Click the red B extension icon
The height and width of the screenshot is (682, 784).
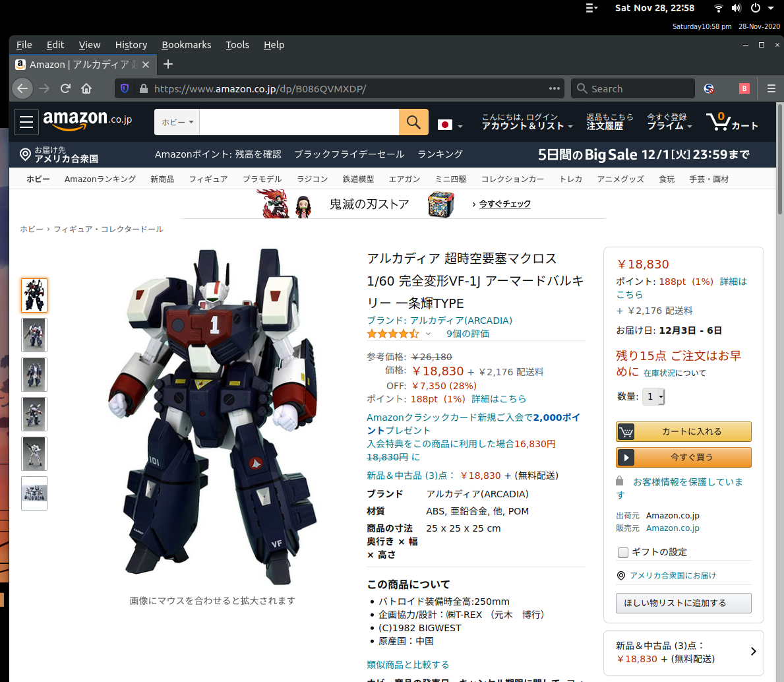coord(744,88)
